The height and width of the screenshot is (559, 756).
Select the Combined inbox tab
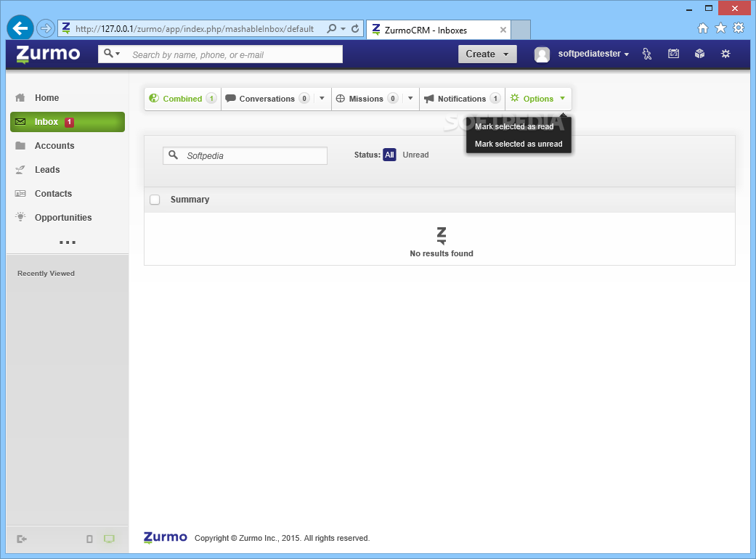183,99
